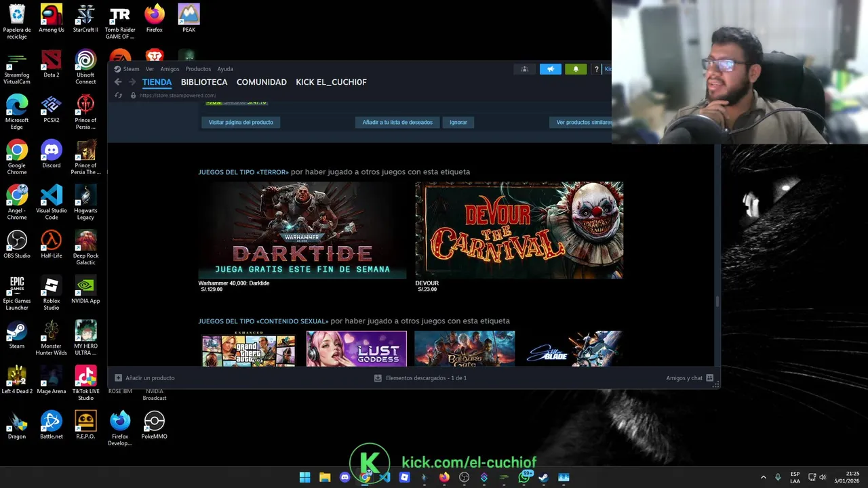Screen dimensions: 868x488
Task: Select Discord desktop shortcut
Action: 52,155
